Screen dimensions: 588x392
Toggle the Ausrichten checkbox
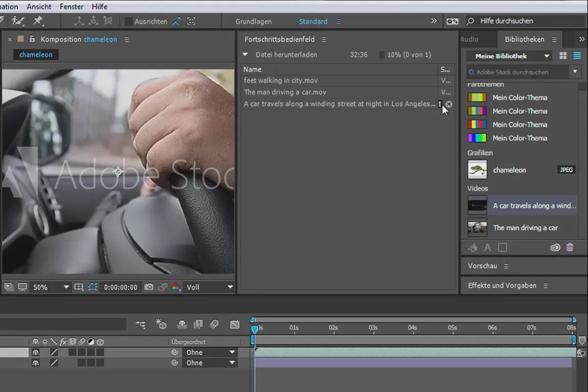coord(128,21)
